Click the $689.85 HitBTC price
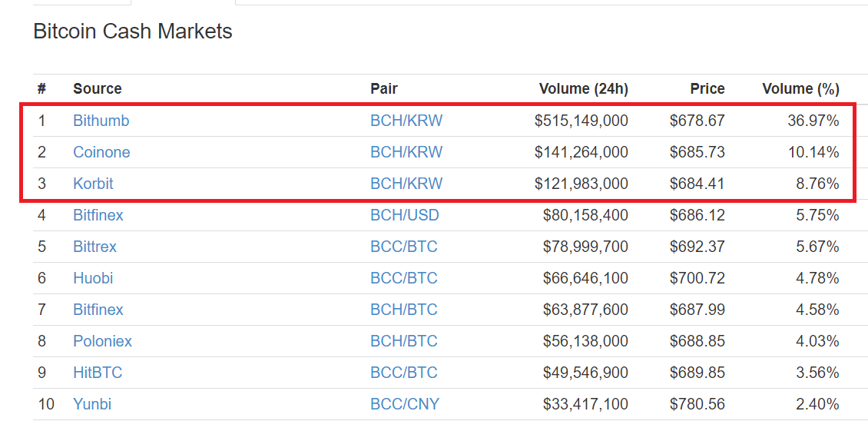Screen dimensions: 868x421 tap(697, 373)
